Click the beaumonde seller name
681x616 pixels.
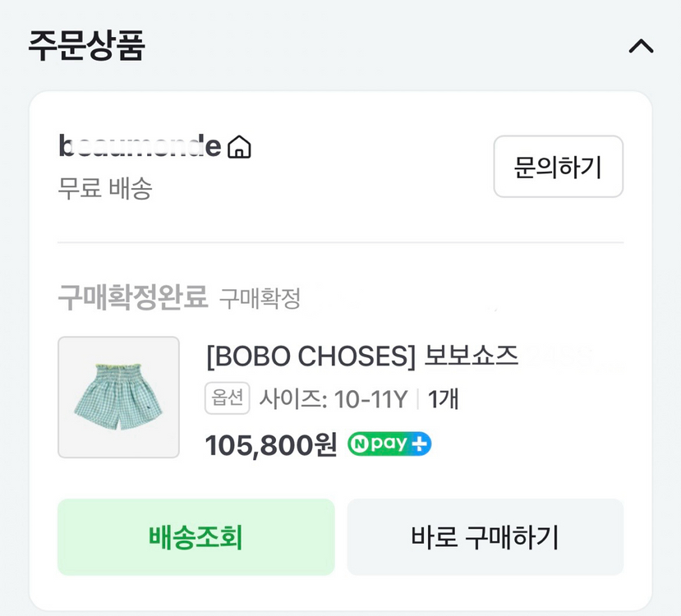137,145
